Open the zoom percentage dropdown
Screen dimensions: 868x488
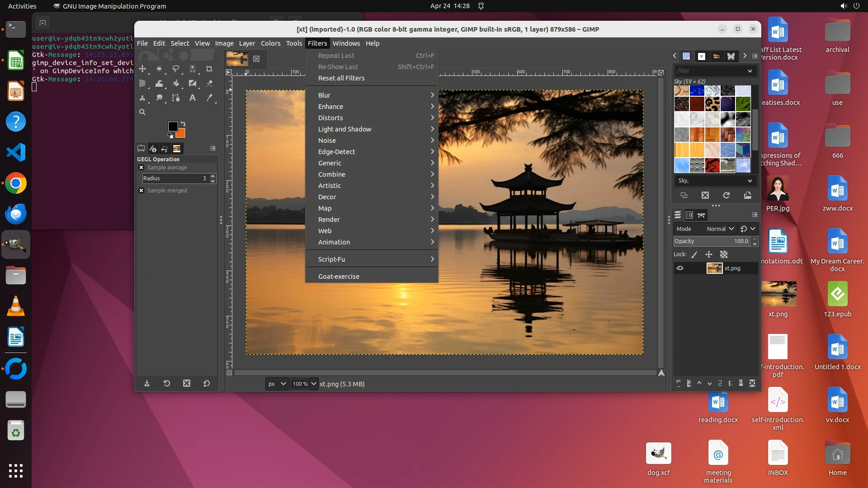pyautogui.click(x=313, y=384)
